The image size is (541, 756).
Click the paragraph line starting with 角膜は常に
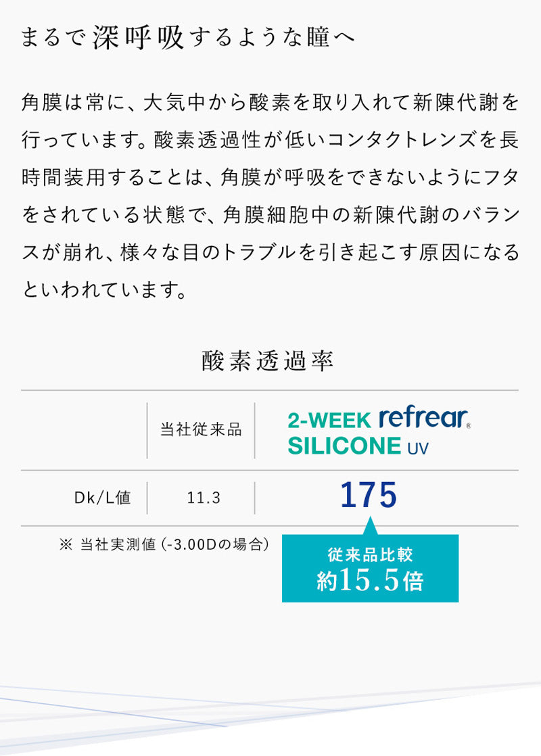pyautogui.click(x=270, y=103)
